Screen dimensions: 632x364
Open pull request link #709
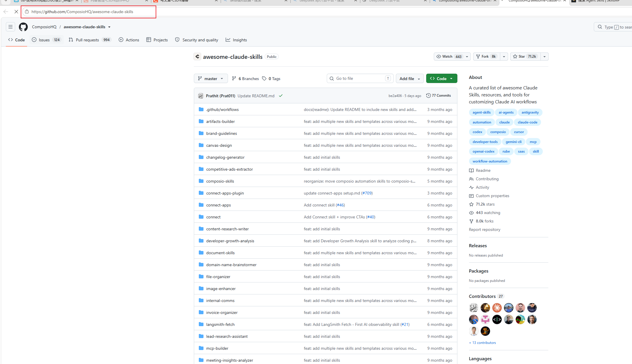[x=367, y=193]
